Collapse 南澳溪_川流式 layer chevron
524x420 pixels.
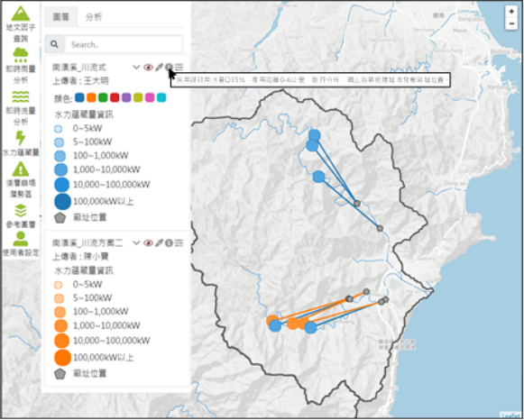pyautogui.click(x=136, y=68)
